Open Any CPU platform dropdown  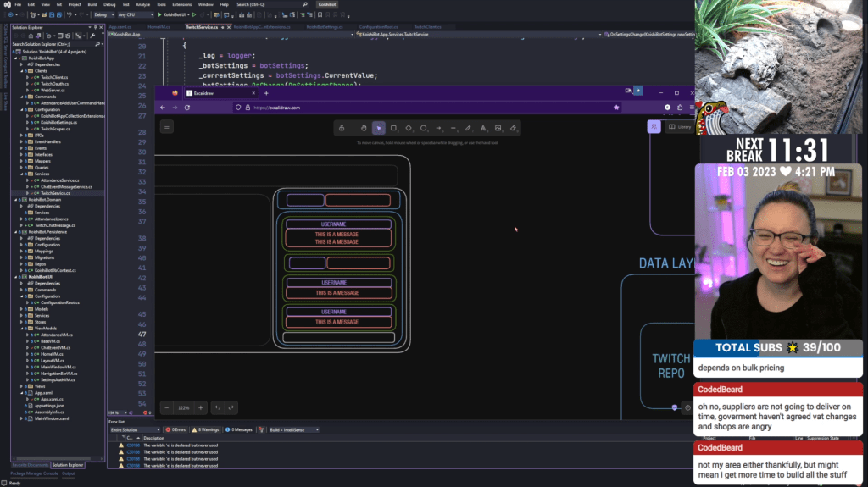click(135, 15)
